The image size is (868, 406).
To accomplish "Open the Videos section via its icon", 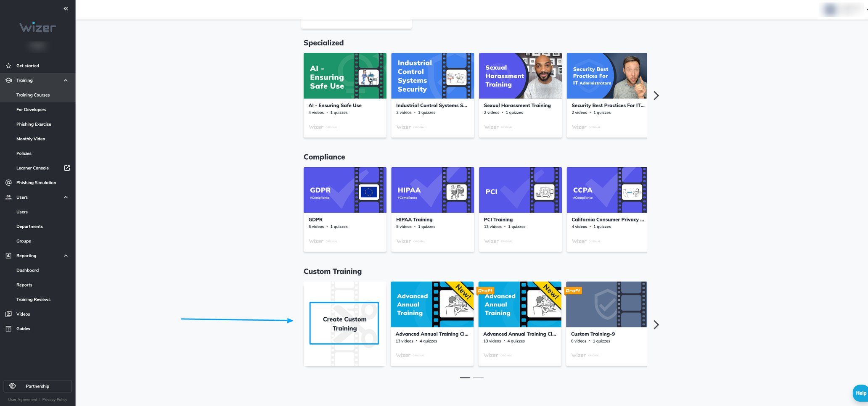I will tap(8, 314).
